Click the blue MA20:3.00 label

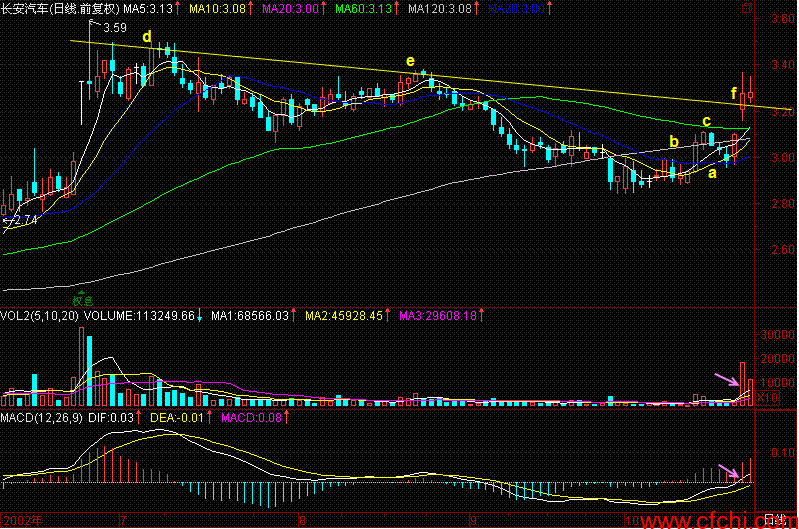(516, 9)
